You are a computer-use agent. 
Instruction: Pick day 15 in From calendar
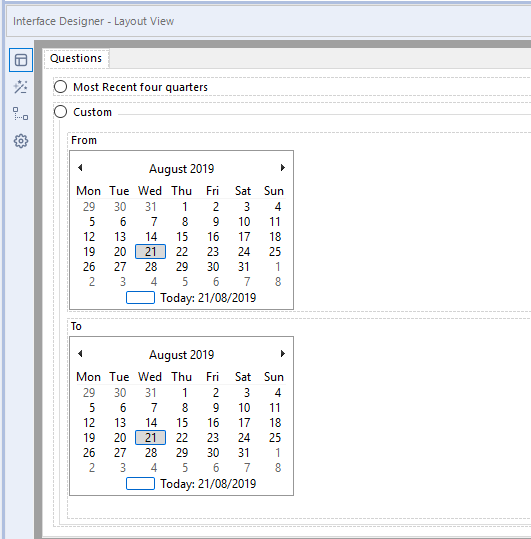pyautogui.click(x=182, y=237)
